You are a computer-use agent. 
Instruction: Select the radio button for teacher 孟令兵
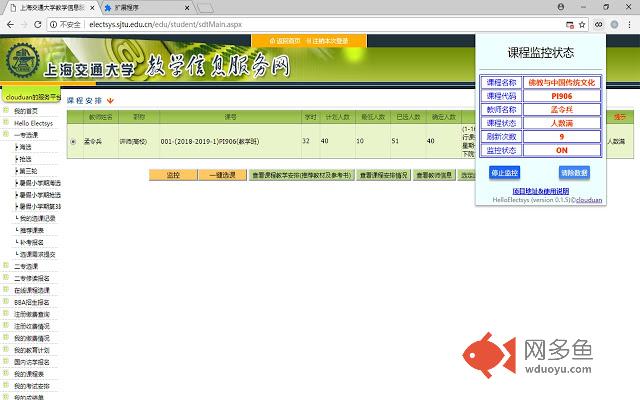click(73, 142)
